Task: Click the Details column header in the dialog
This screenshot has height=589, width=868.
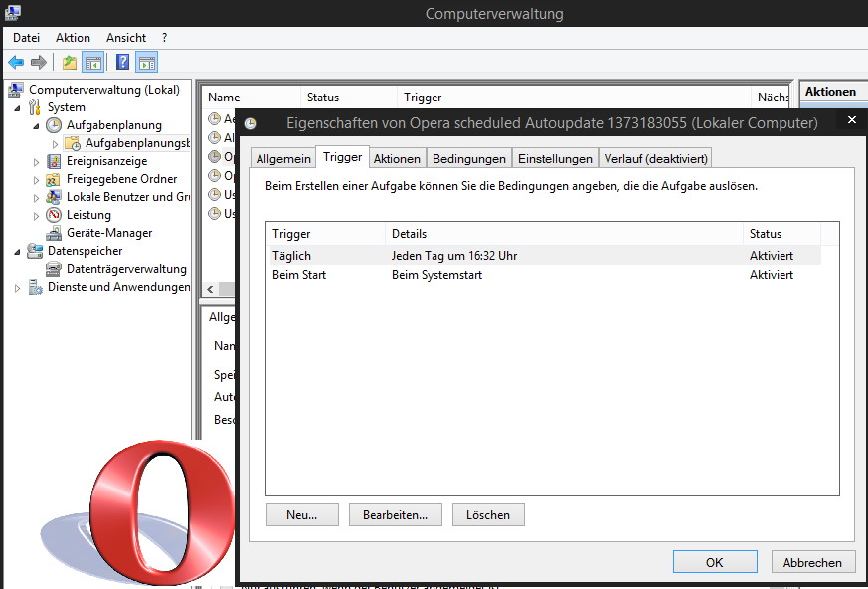Action: tap(564, 234)
